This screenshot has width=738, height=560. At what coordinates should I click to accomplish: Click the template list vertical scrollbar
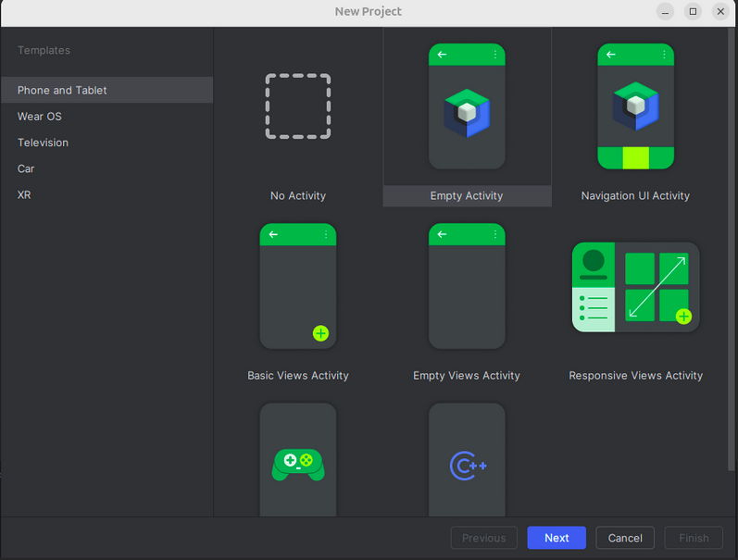[x=731, y=249]
